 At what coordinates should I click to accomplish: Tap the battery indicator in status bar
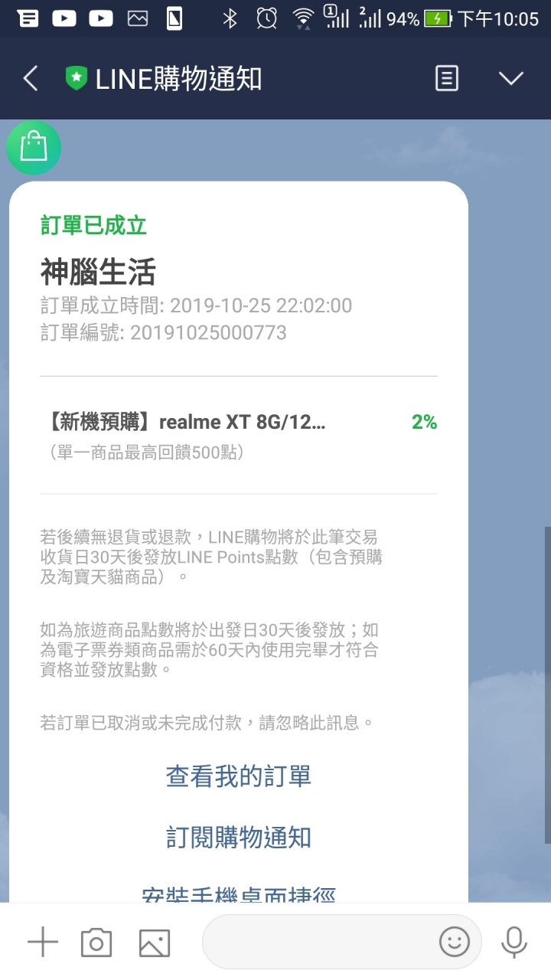click(438, 19)
